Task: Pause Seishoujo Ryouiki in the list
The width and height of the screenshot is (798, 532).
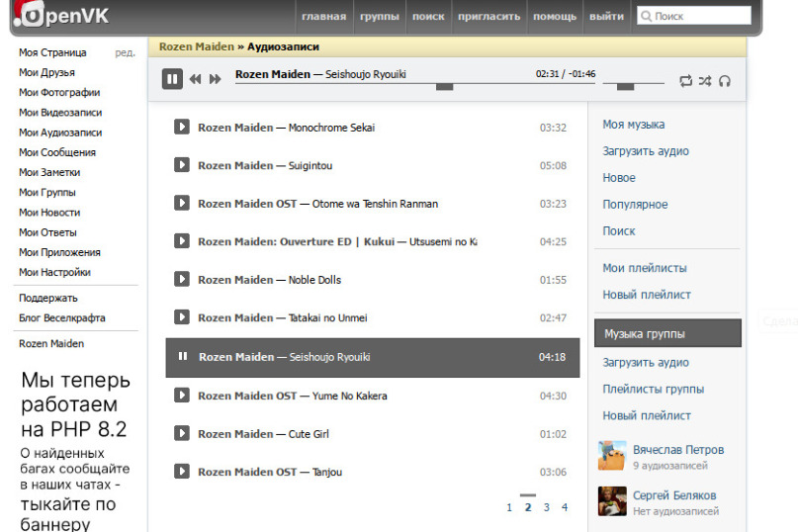Action: point(183,356)
